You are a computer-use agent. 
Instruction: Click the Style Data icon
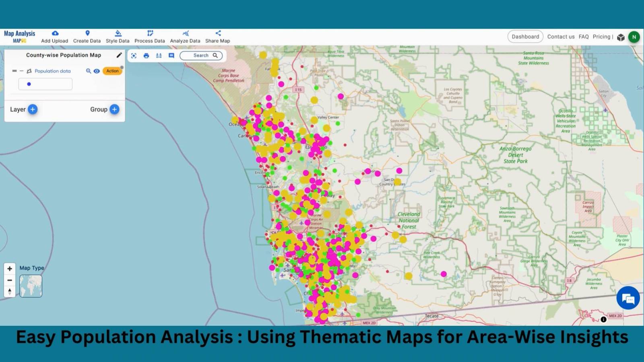pyautogui.click(x=118, y=36)
